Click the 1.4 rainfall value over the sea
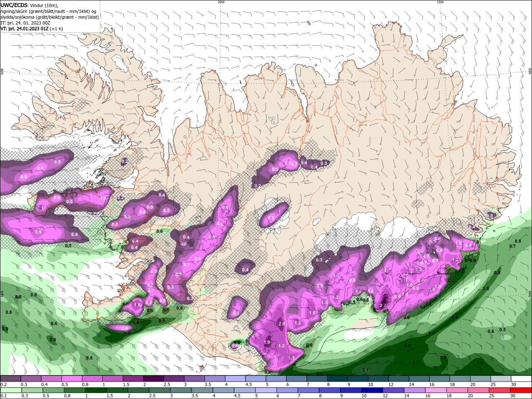Viewport: 532px width, 399px height. [407, 345]
